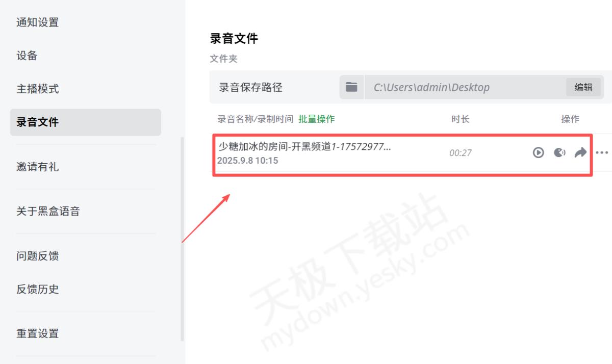Screen dimensions: 612x364
Task: Open 反馈历史 in the sidebar
Action: [38, 289]
